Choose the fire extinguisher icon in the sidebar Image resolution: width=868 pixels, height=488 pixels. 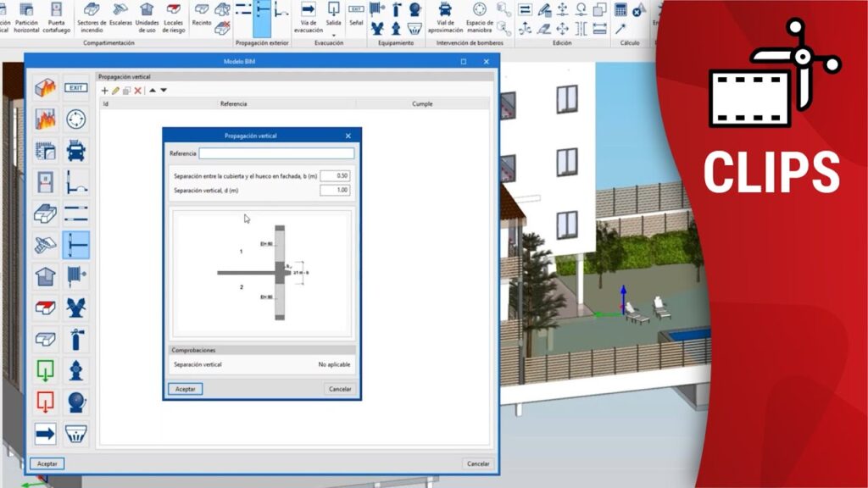point(76,340)
